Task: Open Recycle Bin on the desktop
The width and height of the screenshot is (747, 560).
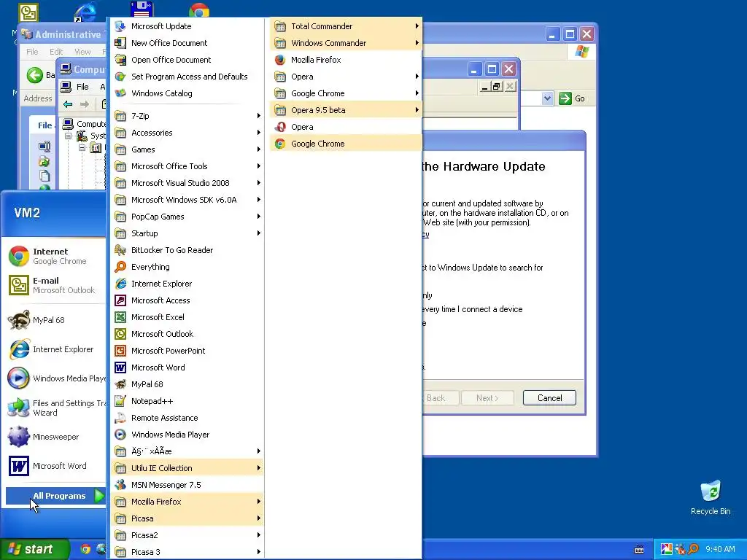Action: (x=711, y=497)
